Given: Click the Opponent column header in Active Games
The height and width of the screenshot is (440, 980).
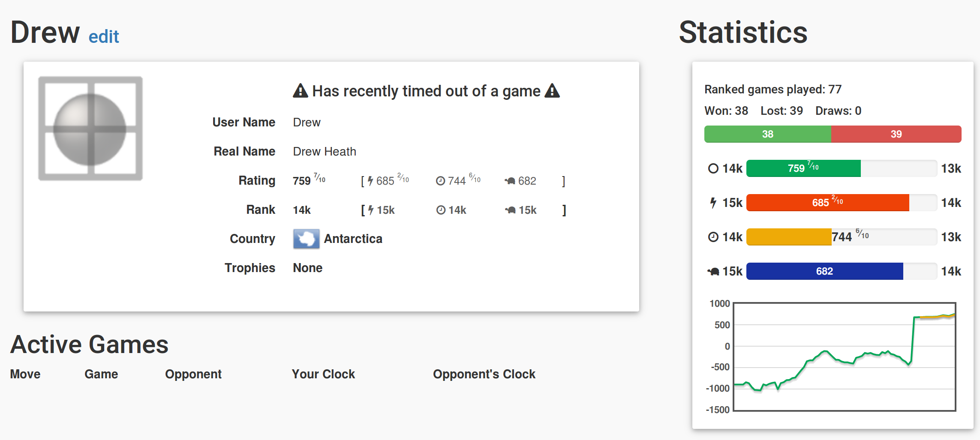Looking at the screenshot, I should (x=193, y=374).
